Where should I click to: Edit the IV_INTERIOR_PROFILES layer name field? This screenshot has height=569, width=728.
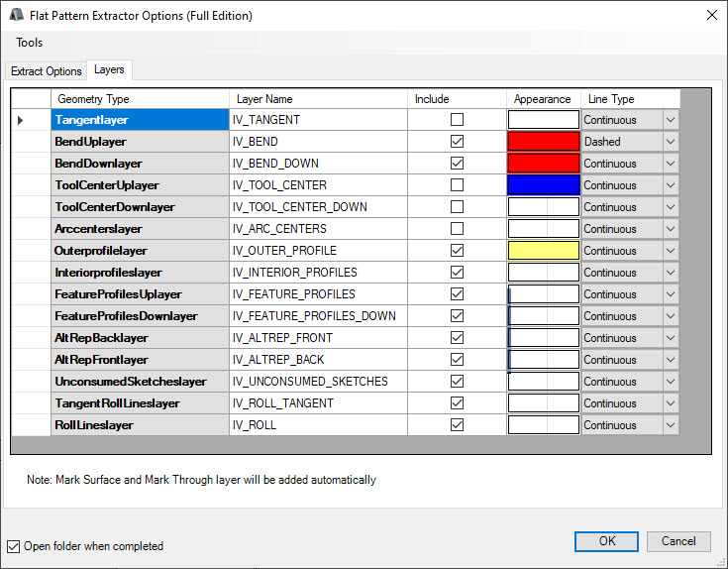[317, 273]
